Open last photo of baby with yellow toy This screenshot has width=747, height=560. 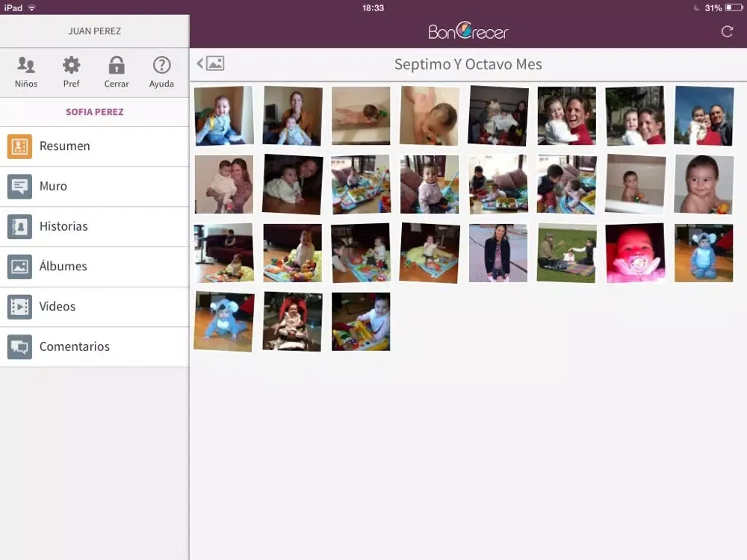coord(361,321)
